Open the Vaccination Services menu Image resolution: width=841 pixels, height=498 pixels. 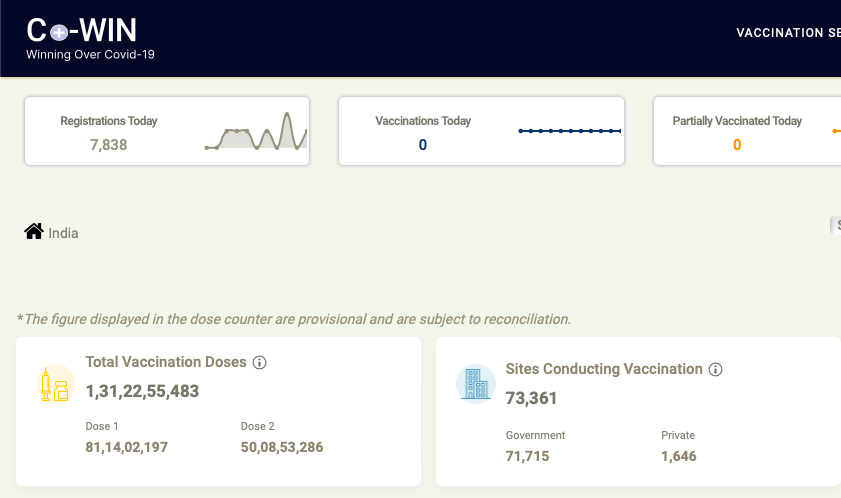pyautogui.click(x=788, y=33)
